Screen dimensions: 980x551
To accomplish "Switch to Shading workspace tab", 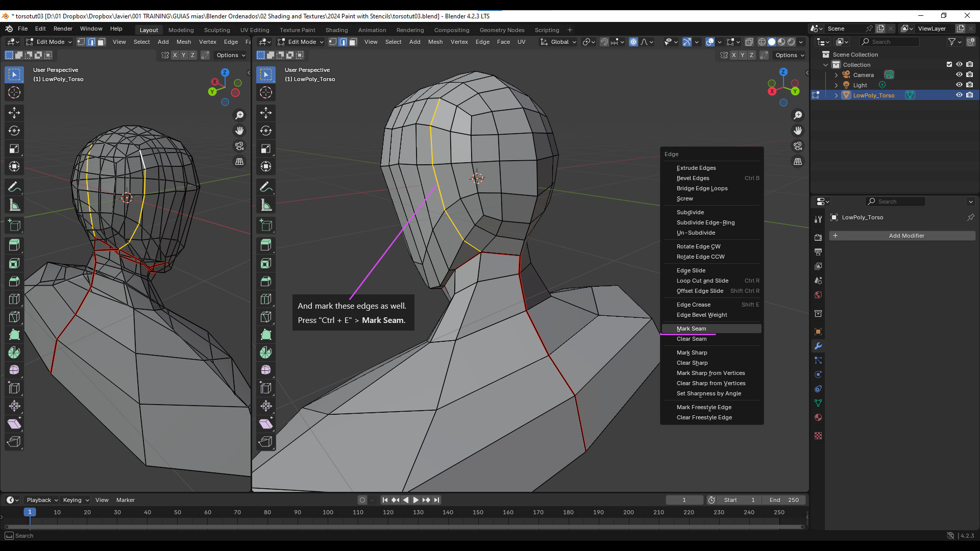I will click(336, 30).
